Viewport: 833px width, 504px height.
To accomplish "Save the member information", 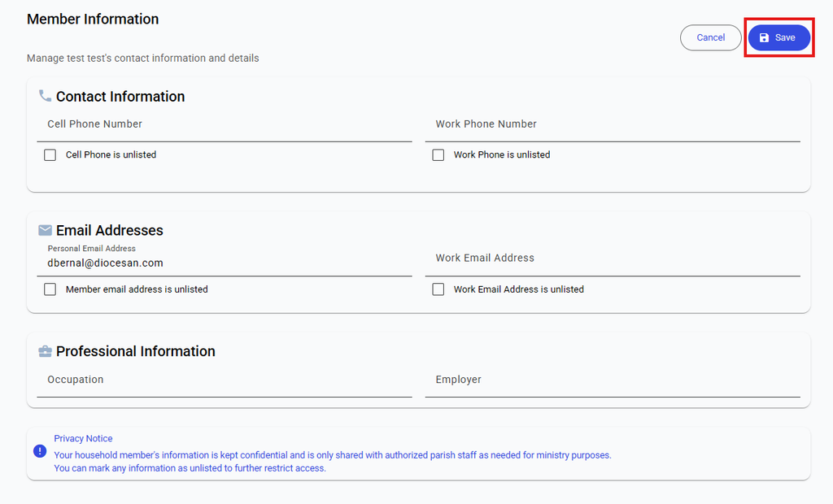I will coord(779,37).
